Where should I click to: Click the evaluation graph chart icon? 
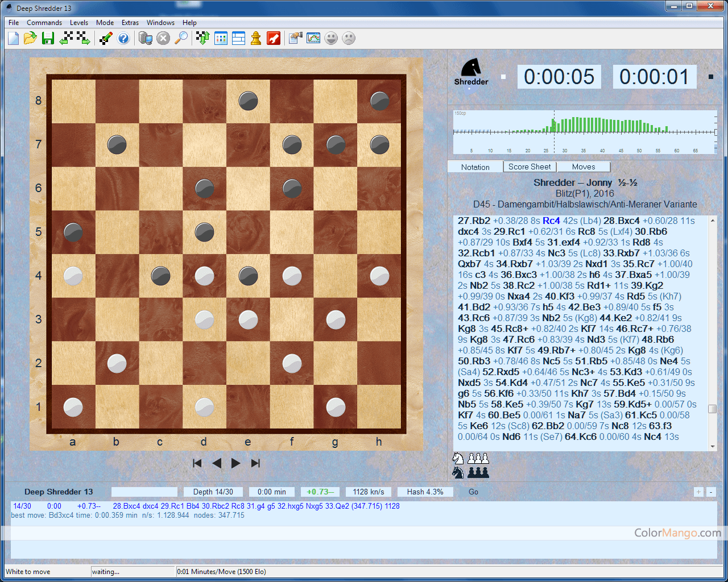point(313,38)
